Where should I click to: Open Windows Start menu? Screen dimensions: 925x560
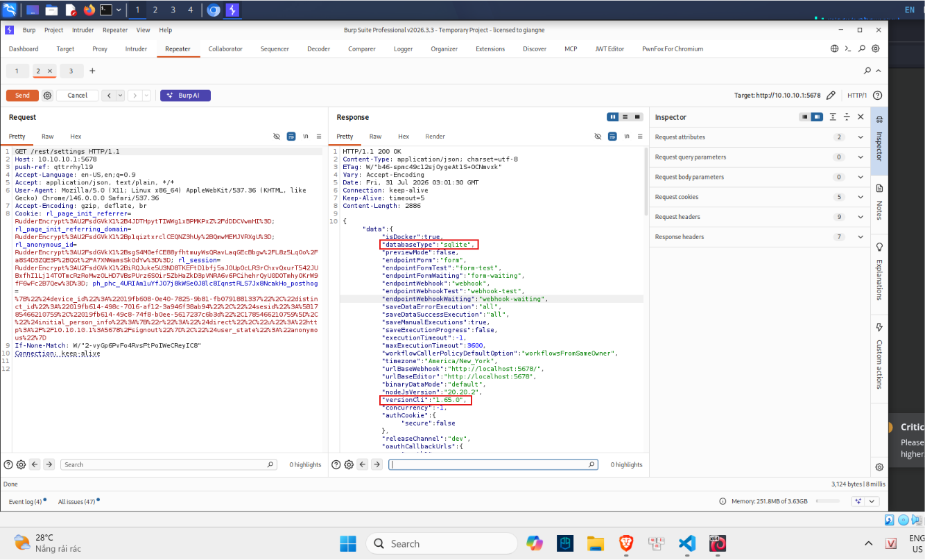[347, 543]
